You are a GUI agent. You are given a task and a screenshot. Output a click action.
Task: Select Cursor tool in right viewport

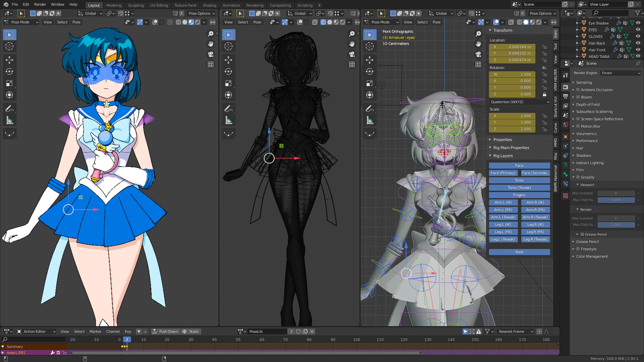tap(370, 46)
